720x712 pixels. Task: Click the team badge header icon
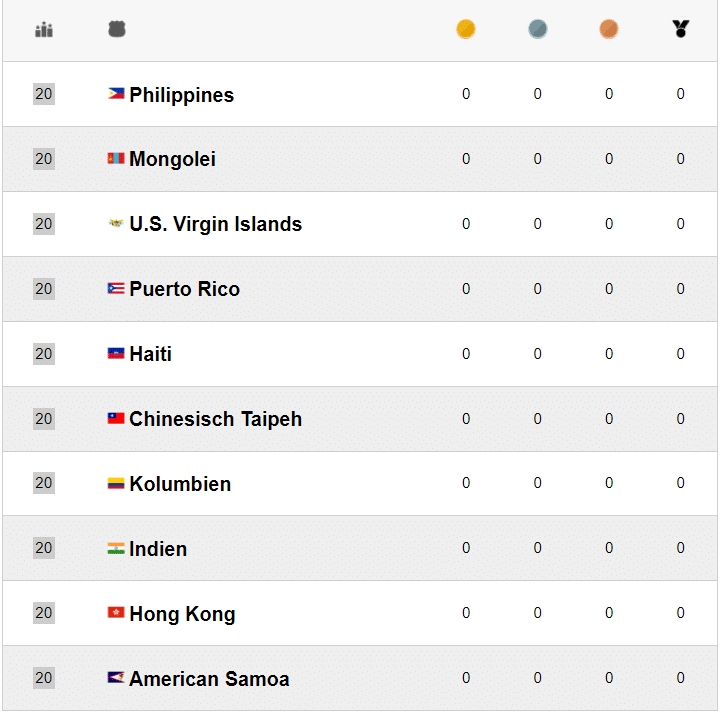point(117,30)
